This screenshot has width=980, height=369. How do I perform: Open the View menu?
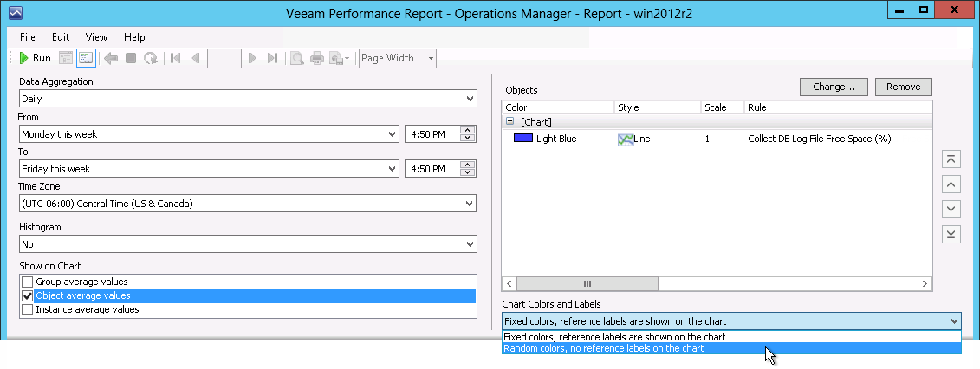tap(96, 37)
